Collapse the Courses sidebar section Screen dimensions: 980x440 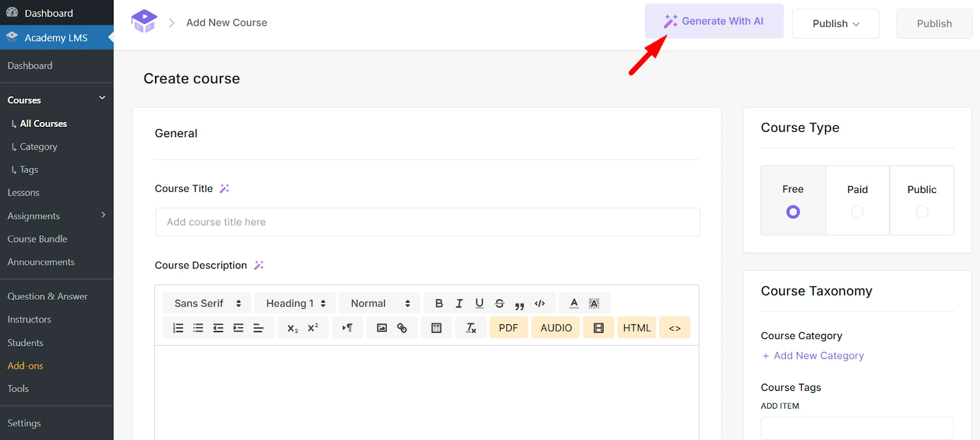[x=102, y=98]
